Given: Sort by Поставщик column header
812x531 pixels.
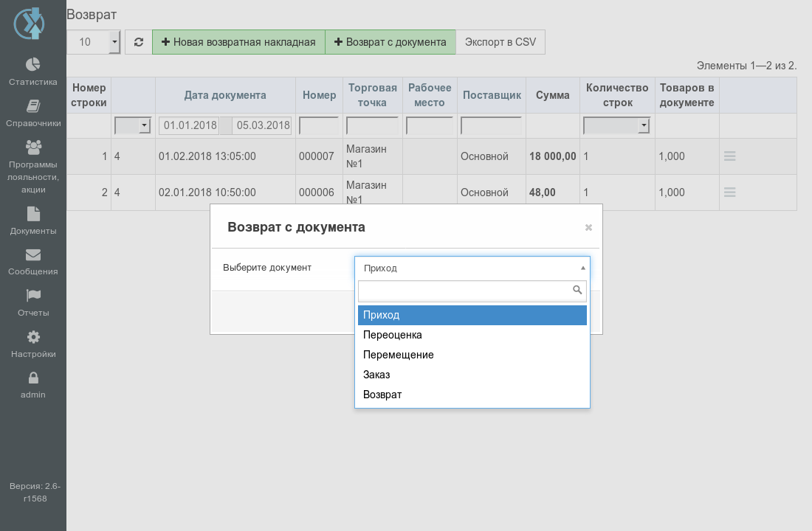Looking at the screenshot, I should click(x=492, y=95).
